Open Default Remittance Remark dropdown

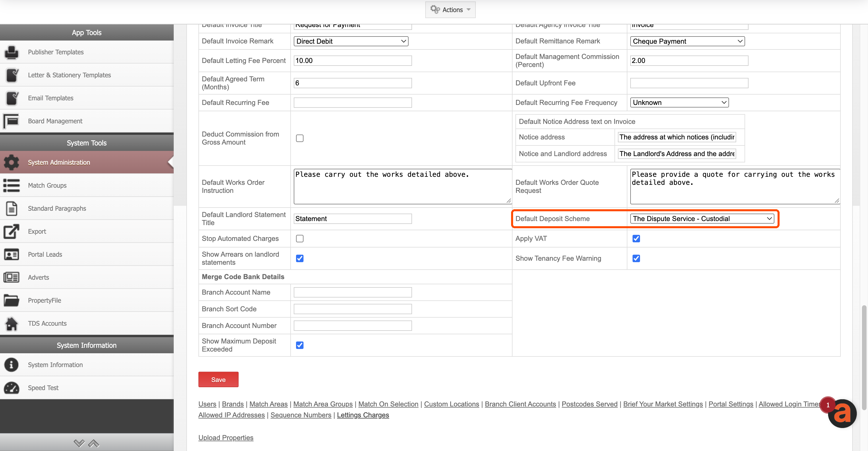point(687,41)
